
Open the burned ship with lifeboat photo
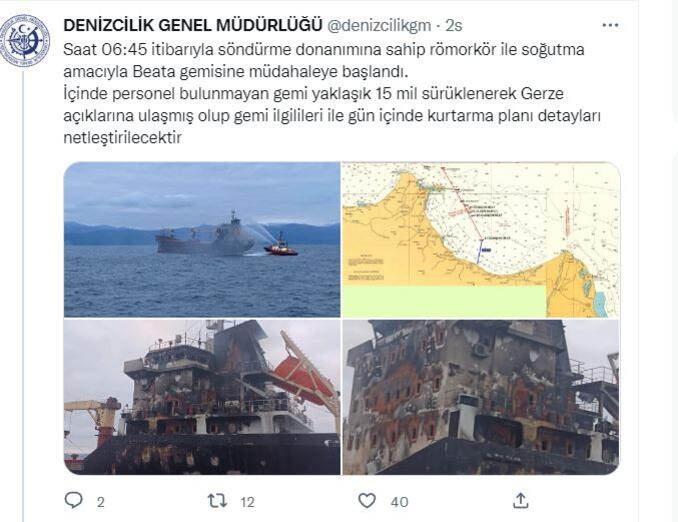point(202,397)
